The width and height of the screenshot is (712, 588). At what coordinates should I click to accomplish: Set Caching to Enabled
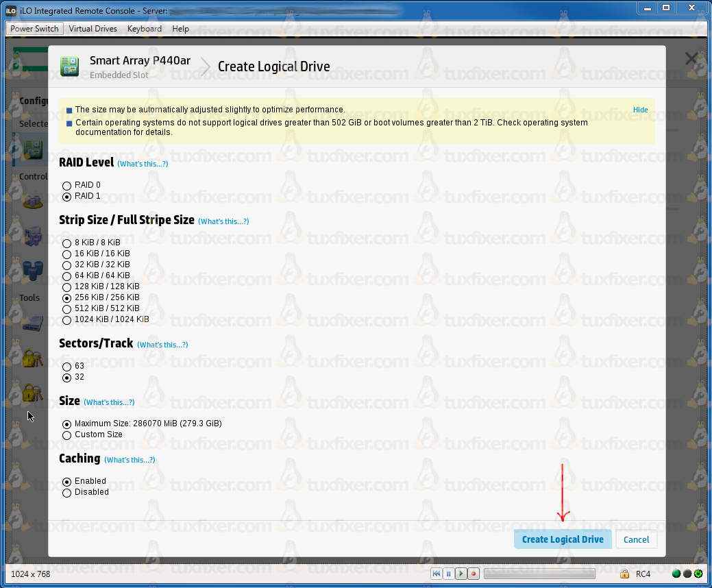tap(66, 481)
